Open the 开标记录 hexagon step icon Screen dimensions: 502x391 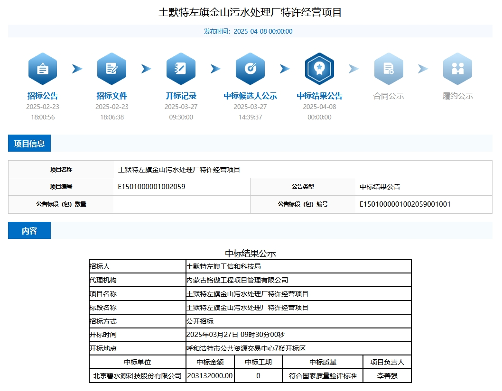(x=181, y=69)
